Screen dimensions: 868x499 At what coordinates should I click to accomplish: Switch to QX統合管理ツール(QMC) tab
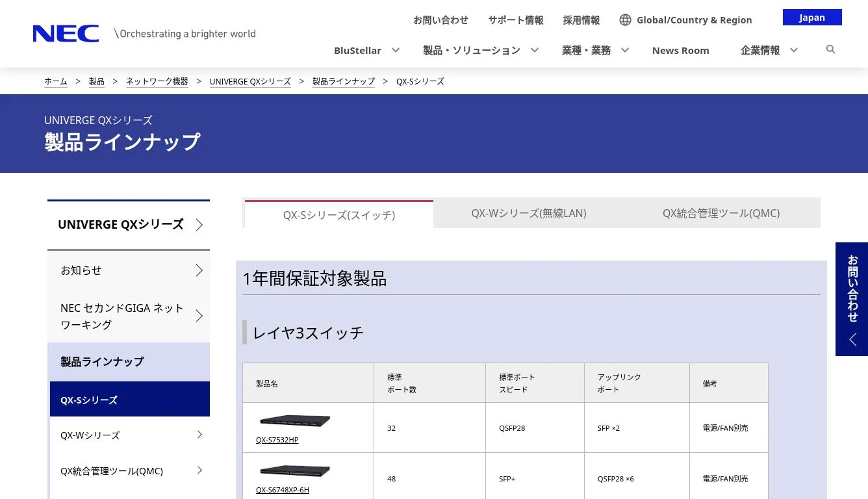(721, 213)
